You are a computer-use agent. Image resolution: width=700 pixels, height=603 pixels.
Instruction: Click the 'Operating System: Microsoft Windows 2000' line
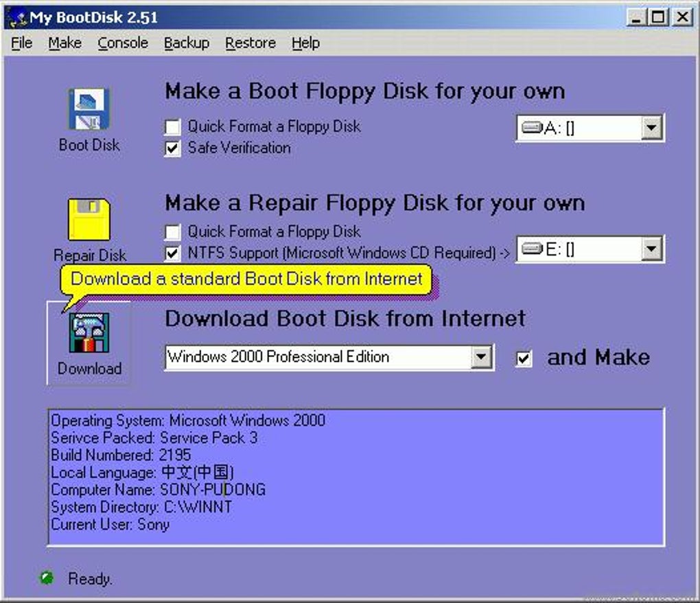[x=188, y=420]
